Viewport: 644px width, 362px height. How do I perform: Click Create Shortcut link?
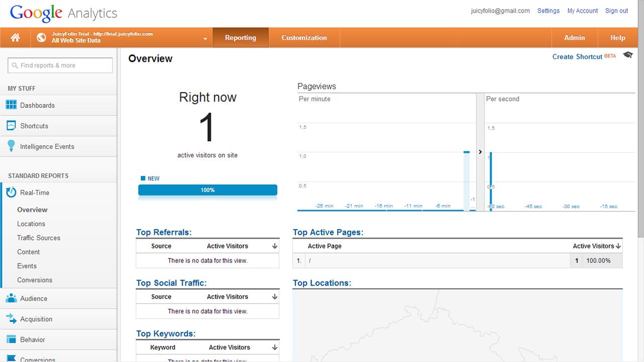(x=577, y=56)
